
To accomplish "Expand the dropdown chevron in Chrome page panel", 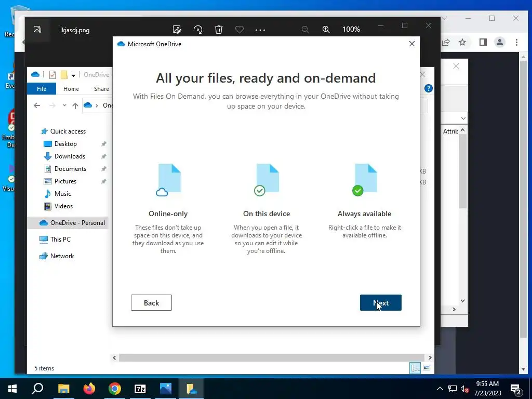I will tap(463, 118).
